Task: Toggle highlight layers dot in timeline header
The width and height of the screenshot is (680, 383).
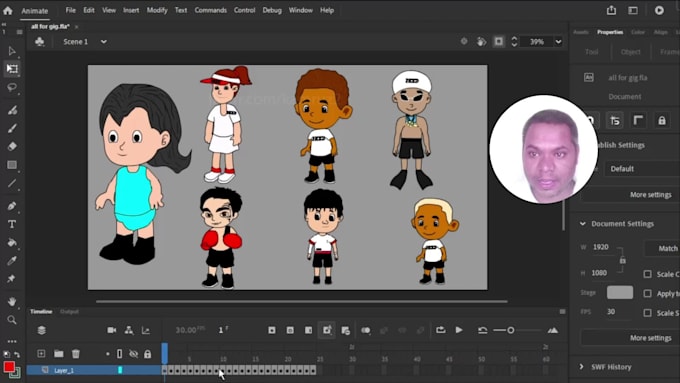Action: point(108,354)
